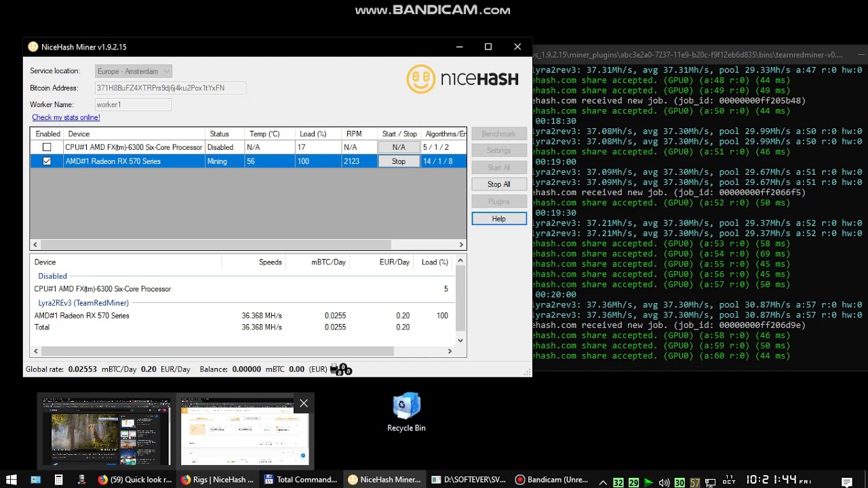
Task: Open the notification center icon
Action: [847, 482]
